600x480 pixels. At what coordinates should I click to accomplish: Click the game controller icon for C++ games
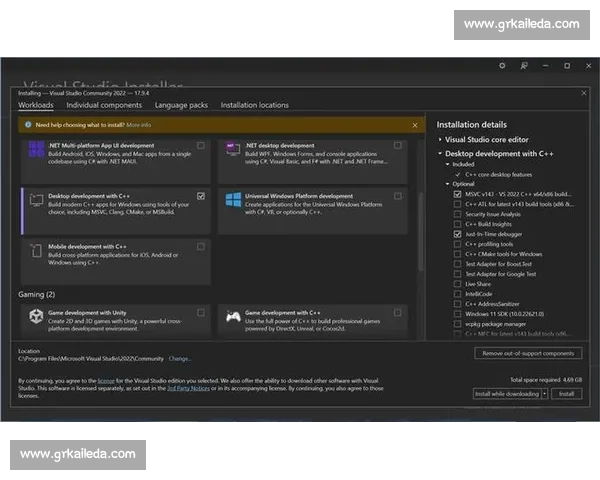(233, 317)
